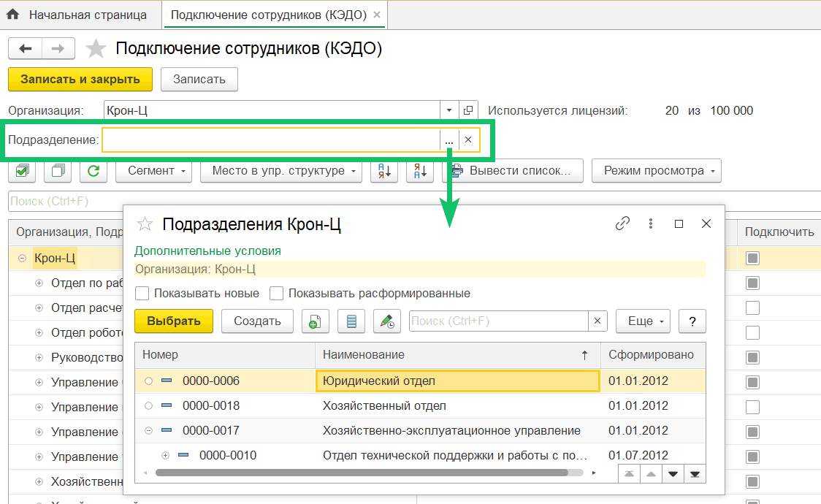Viewport: 821px width, 504px height.
Task: Click the create new group icon in dialog
Action: click(x=315, y=321)
